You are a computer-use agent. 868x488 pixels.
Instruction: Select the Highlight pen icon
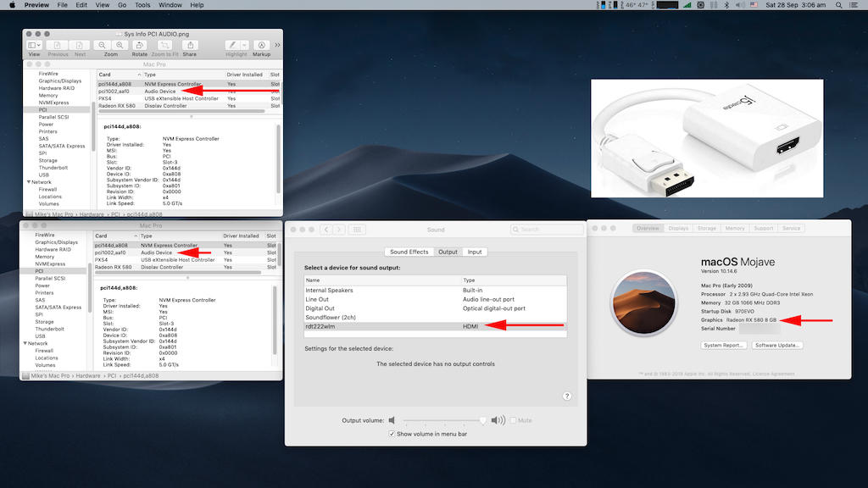point(232,46)
